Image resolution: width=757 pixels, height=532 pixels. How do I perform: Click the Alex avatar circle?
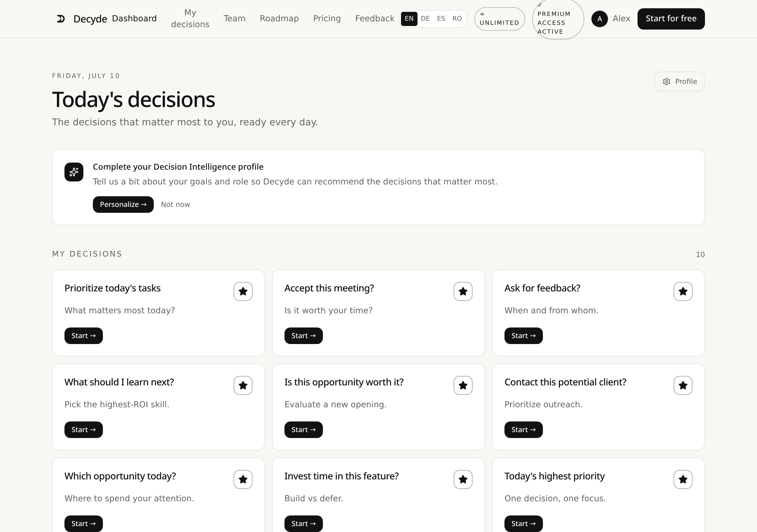coord(599,19)
